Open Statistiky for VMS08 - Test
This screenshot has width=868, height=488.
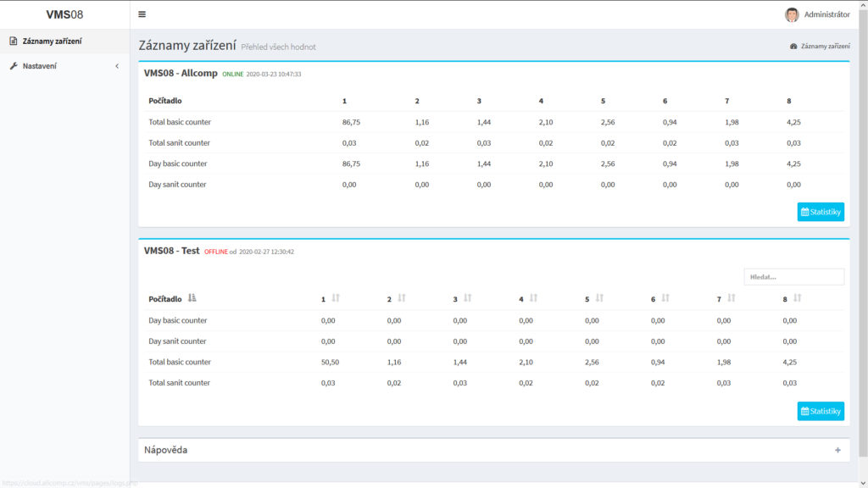pos(821,411)
